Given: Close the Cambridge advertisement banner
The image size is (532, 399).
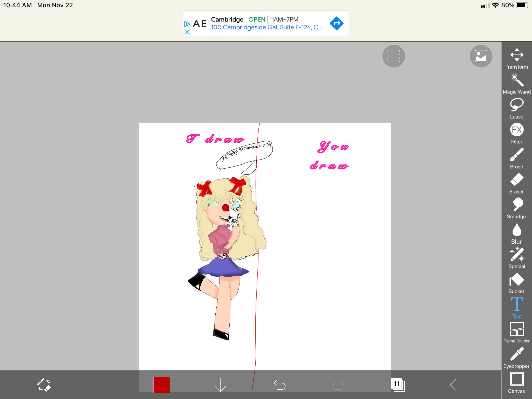Looking at the screenshot, I should click(187, 32).
